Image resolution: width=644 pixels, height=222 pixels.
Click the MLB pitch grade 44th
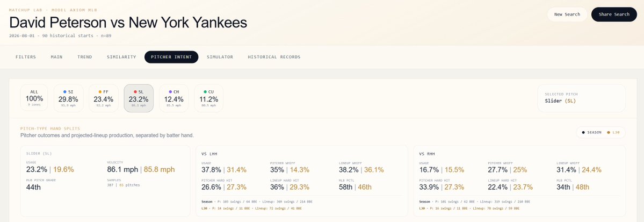point(33,188)
